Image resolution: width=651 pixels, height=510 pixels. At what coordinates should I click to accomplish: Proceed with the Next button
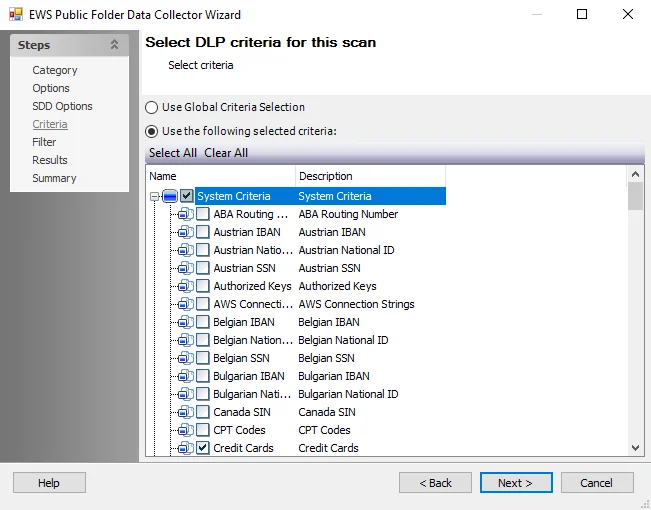click(x=516, y=483)
